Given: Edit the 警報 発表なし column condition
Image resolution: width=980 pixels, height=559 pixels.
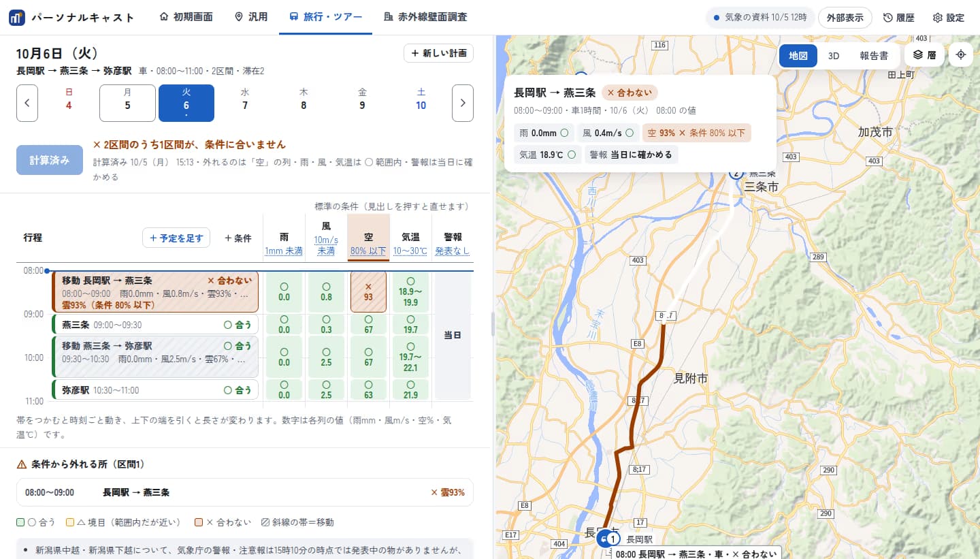Looking at the screenshot, I should 453,244.
